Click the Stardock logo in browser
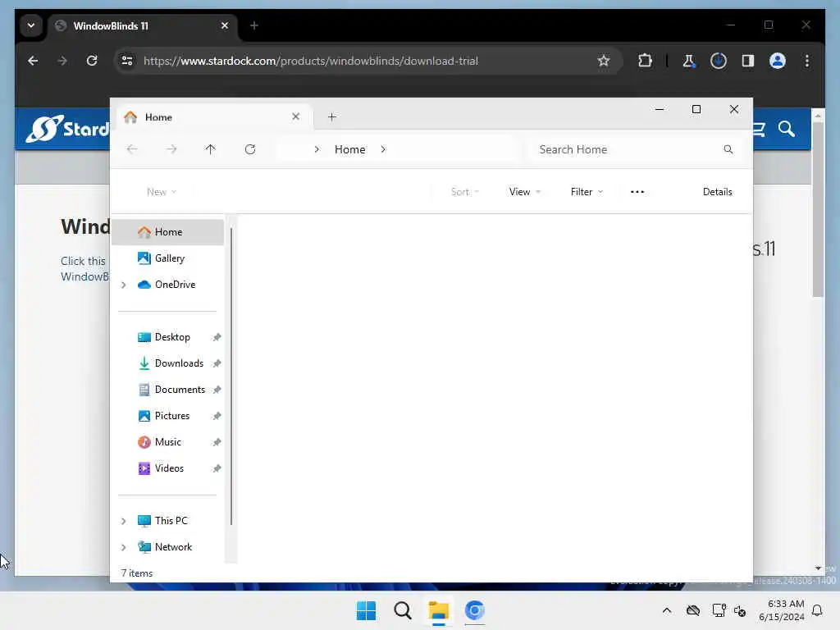840x630 pixels. tap(67, 129)
